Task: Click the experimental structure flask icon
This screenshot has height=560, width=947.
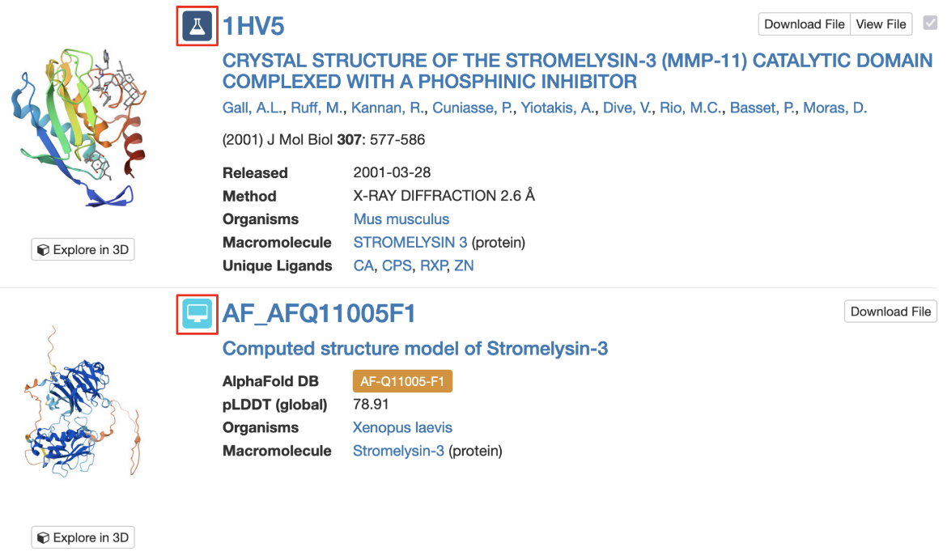Action: pos(197,27)
